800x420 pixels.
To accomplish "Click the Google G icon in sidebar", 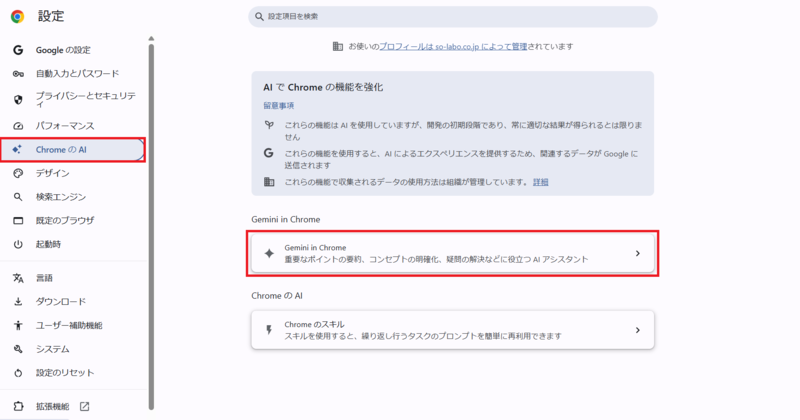I will click(18, 50).
